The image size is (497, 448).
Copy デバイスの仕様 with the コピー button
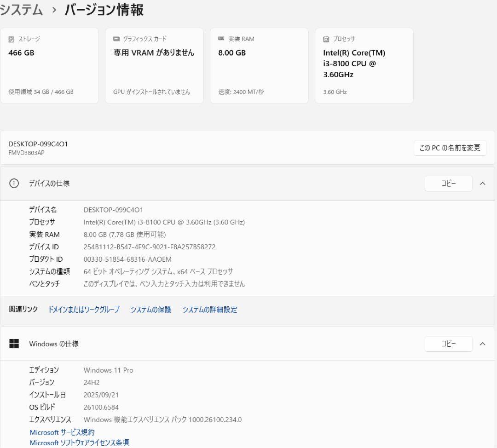(x=448, y=183)
